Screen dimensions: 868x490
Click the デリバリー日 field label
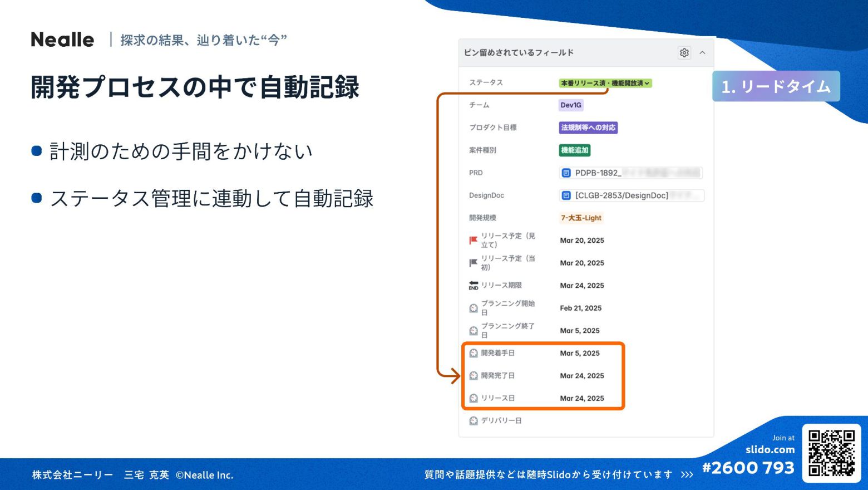tap(501, 421)
